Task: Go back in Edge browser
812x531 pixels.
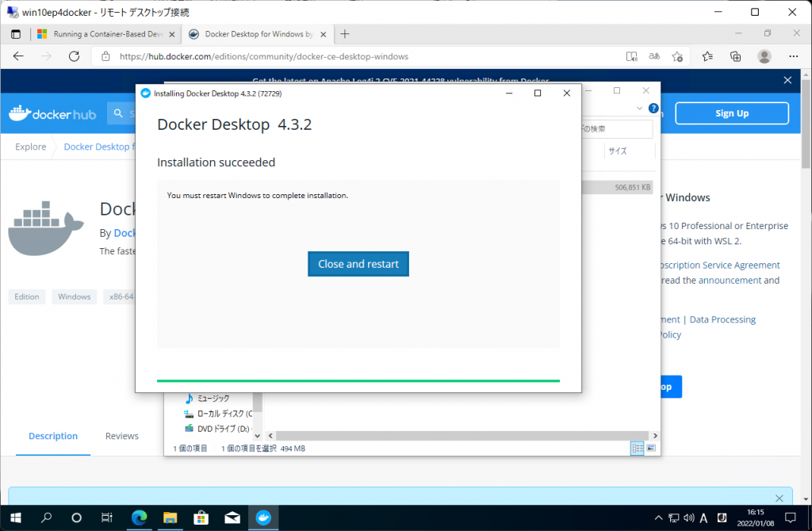Action: [19, 56]
